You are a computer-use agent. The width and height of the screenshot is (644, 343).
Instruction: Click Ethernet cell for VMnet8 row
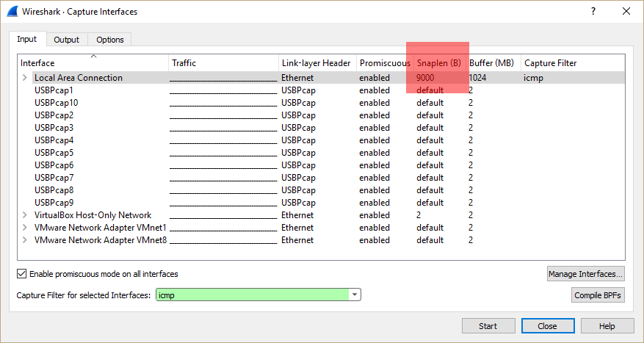pyautogui.click(x=297, y=240)
